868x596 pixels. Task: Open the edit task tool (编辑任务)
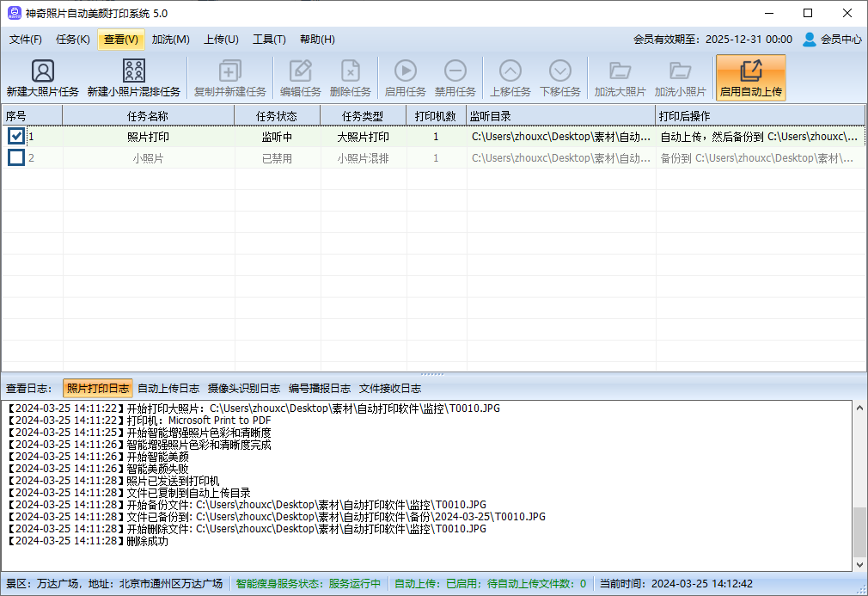tap(299, 76)
